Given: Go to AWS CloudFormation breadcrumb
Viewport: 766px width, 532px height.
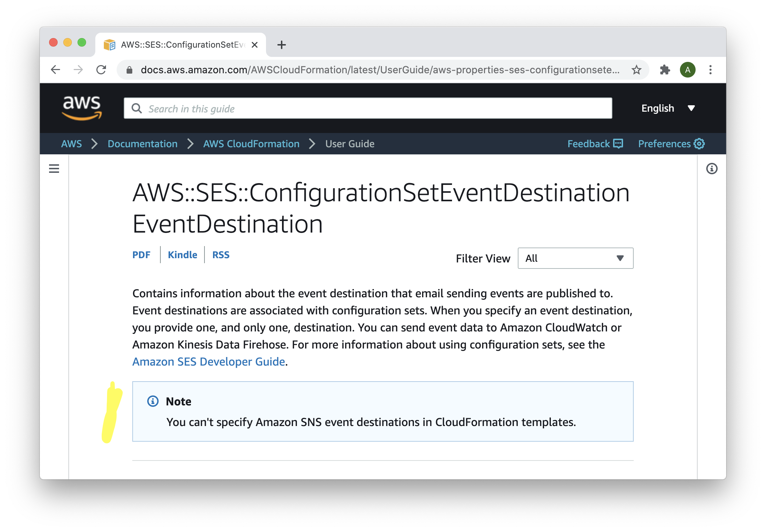Looking at the screenshot, I should [251, 144].
